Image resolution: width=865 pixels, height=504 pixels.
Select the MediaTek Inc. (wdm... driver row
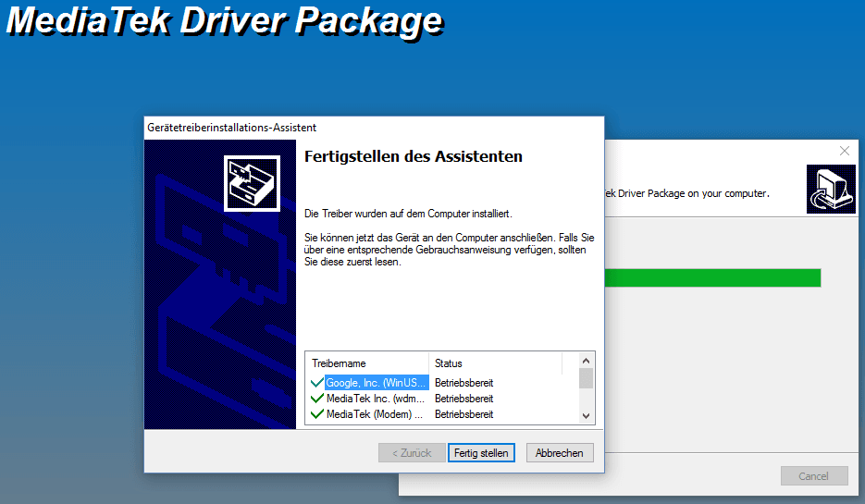(375, 399)
